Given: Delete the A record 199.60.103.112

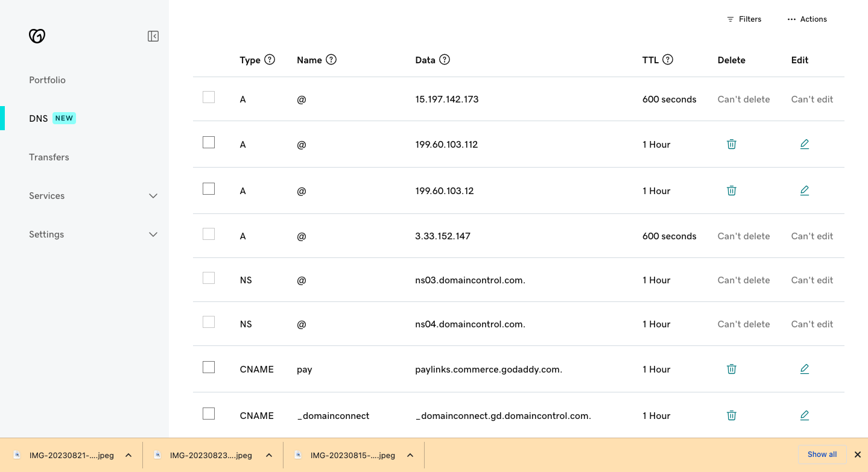Looking at the screenshot, I should [x=731, y=144].
